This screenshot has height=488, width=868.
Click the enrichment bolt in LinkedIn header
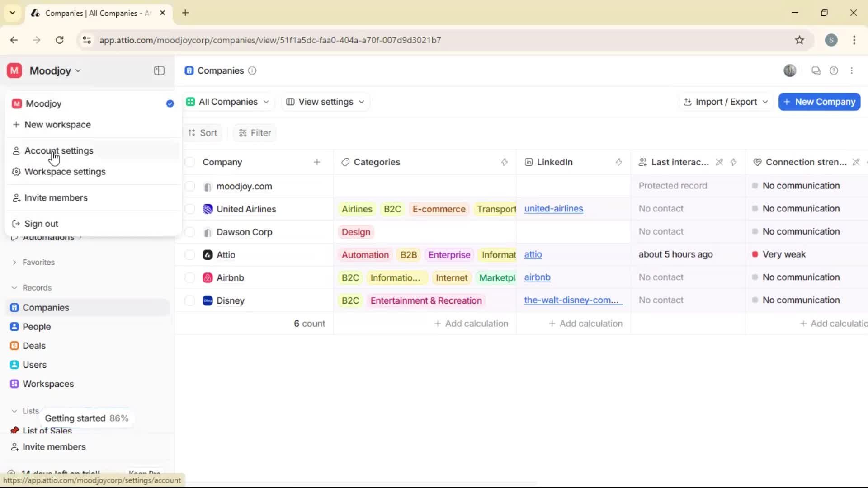click(619, 162)
